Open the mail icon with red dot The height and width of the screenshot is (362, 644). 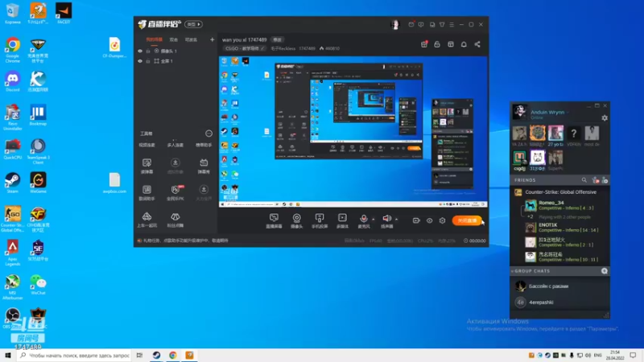tap(411, 25)
